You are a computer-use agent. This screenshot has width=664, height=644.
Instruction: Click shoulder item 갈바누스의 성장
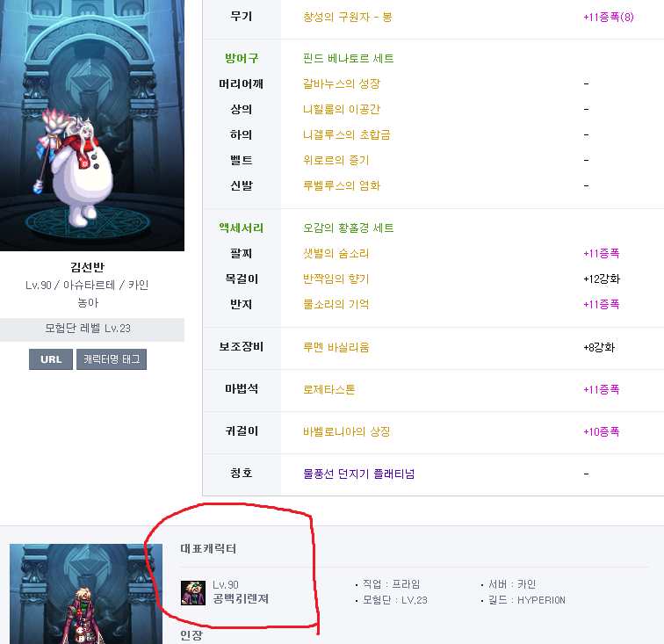click(x=342, y=83)
